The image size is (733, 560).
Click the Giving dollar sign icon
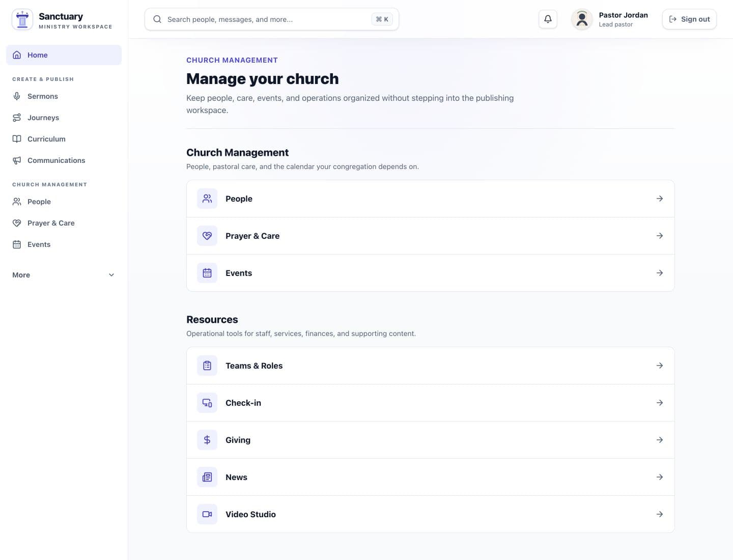point(207,440)
